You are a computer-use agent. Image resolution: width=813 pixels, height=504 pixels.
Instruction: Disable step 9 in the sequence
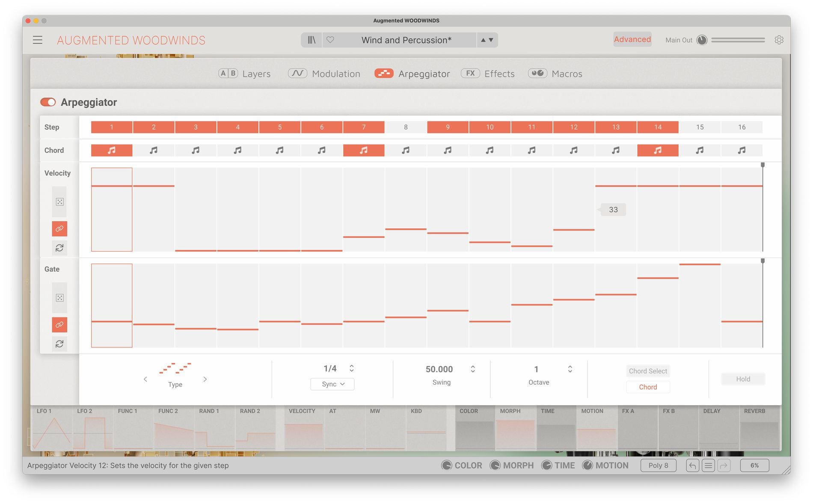pos(448,127)
